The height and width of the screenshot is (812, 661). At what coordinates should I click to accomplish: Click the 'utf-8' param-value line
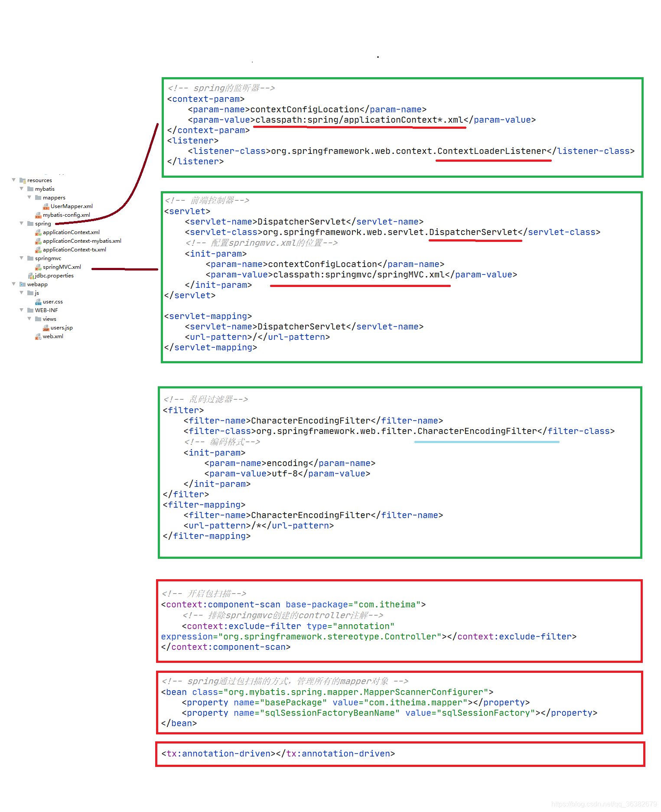click(287, 474)
